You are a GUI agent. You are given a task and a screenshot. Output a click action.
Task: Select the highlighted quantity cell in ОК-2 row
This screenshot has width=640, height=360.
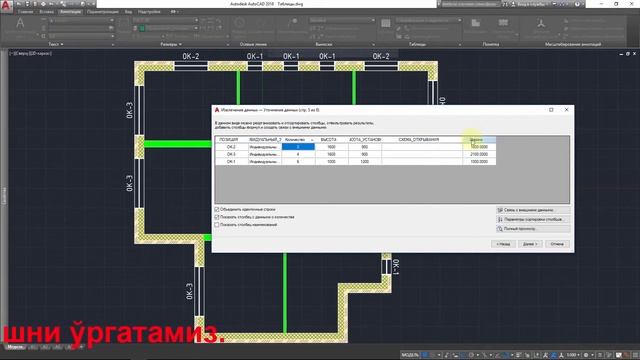[x=298, y=147]
